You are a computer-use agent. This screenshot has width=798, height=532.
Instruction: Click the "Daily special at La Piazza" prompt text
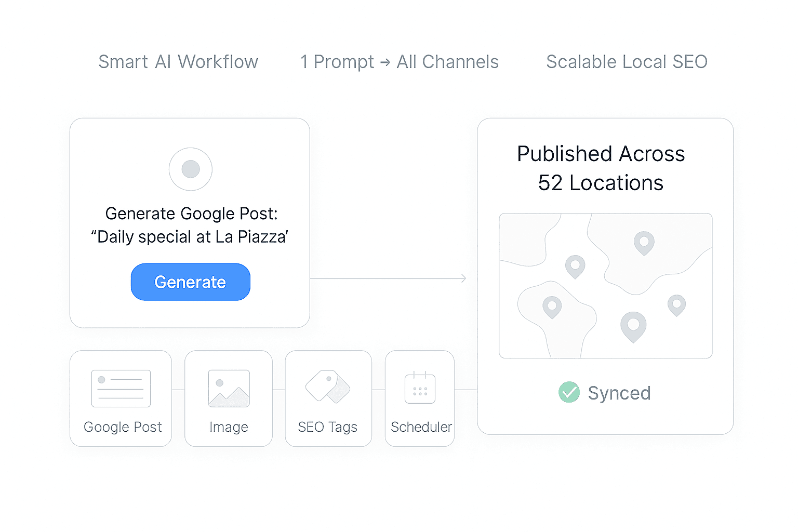[x=190, y=237]
